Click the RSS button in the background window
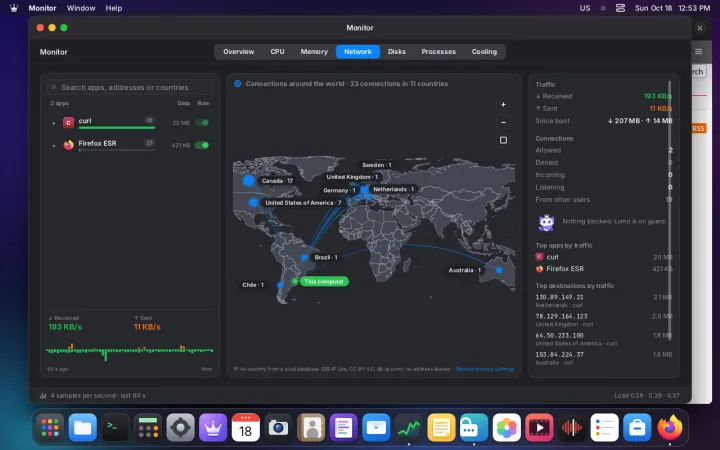 [698, 128]
